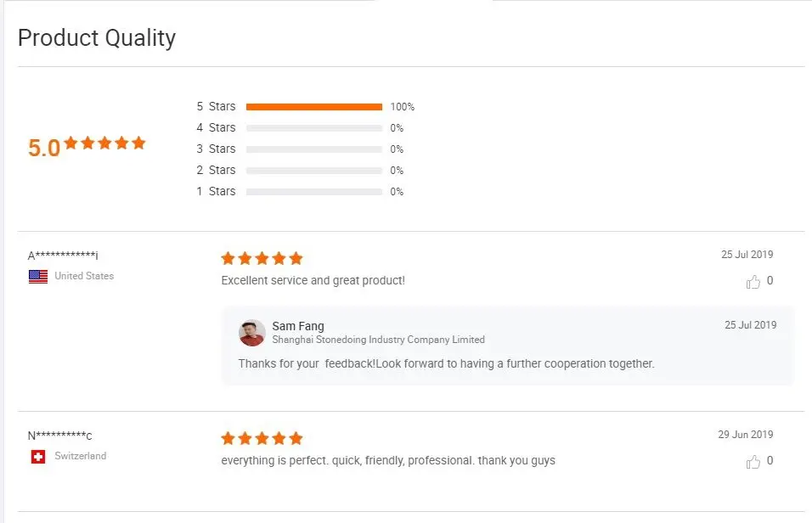This screenshot has height=523, width=812.
Task: Click the Switzerland flag icon
Action: pos(38,456)
